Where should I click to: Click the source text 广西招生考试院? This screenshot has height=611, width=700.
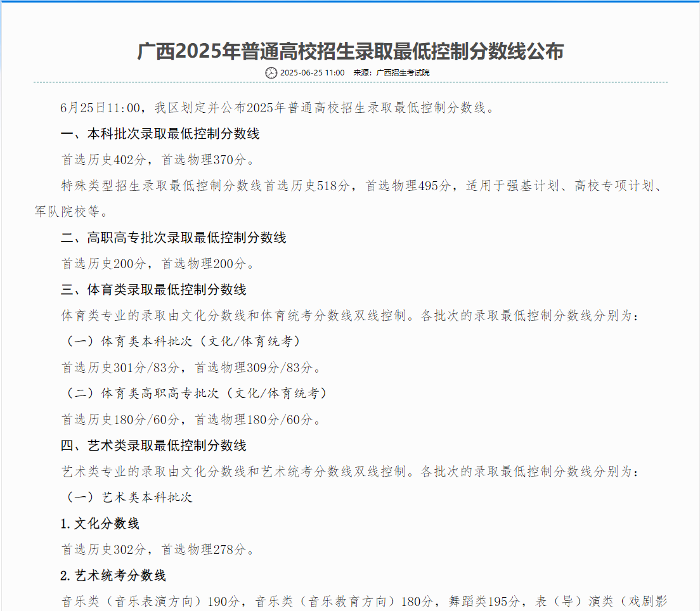403,73
